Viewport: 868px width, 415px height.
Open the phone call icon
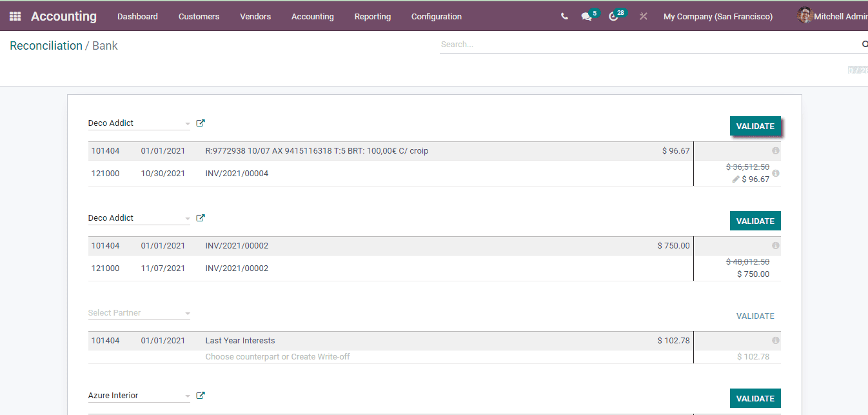pos(565,16)
